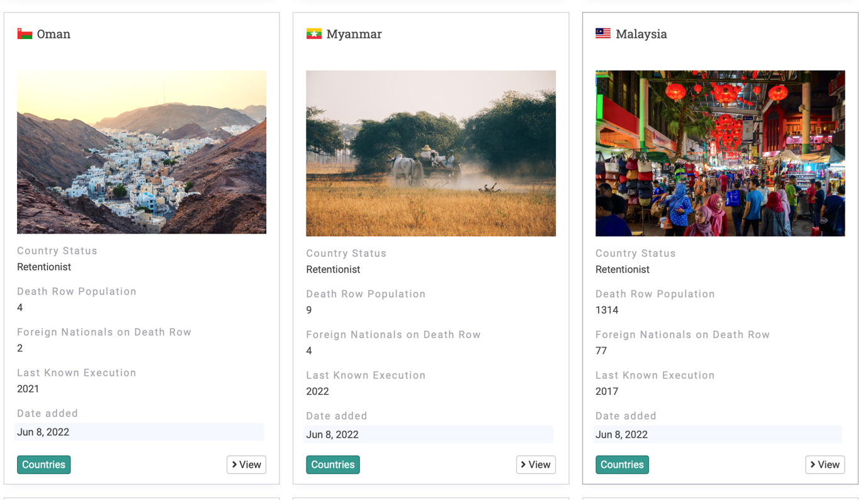This screenshot has height=500, width=868.
Task: Open the Oman country title
Action: tap(54, 34)
